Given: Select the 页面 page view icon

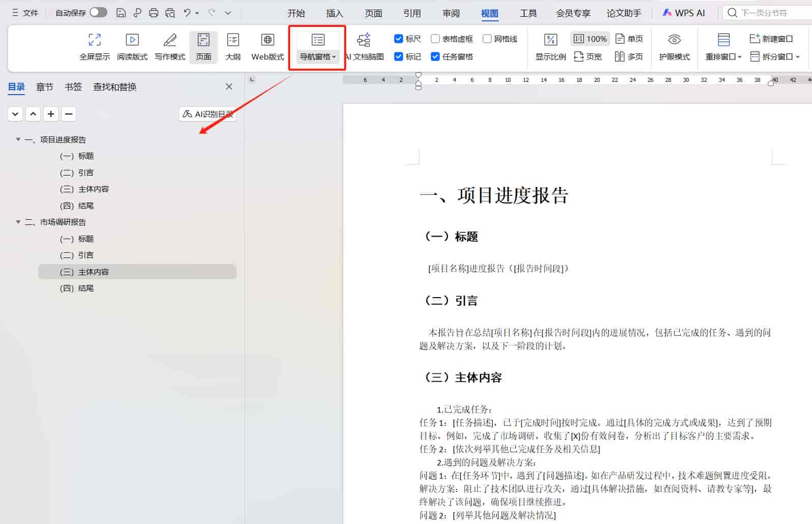Looking at the screenshot, I should 204,47.
